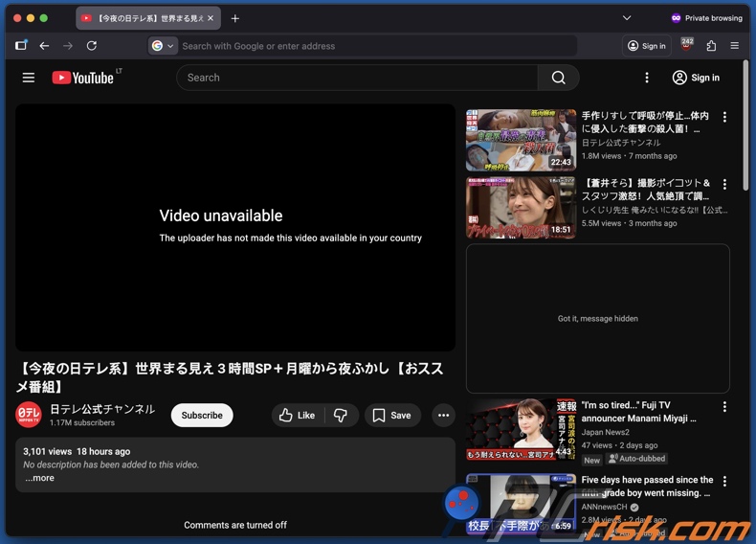Subscribe to 日テレ公式チャンネル
The height and width of the screenshot is (544, 756).
pos(202,415)
